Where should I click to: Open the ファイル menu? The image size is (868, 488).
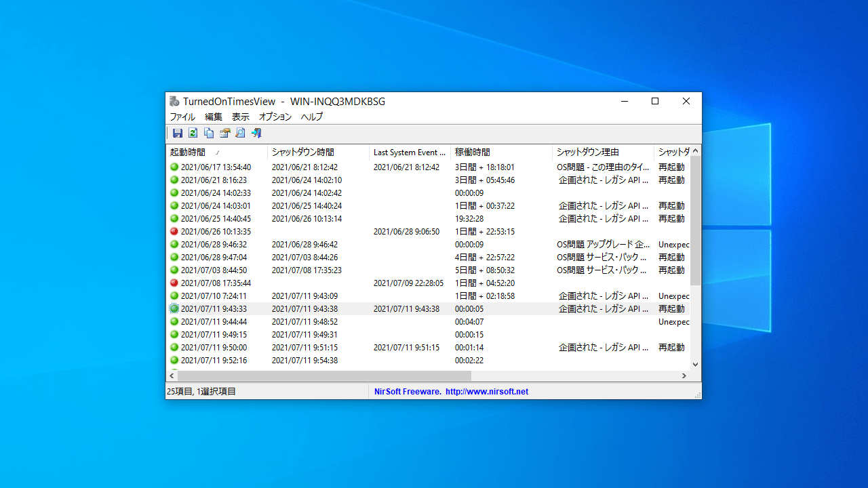[182, 117]
